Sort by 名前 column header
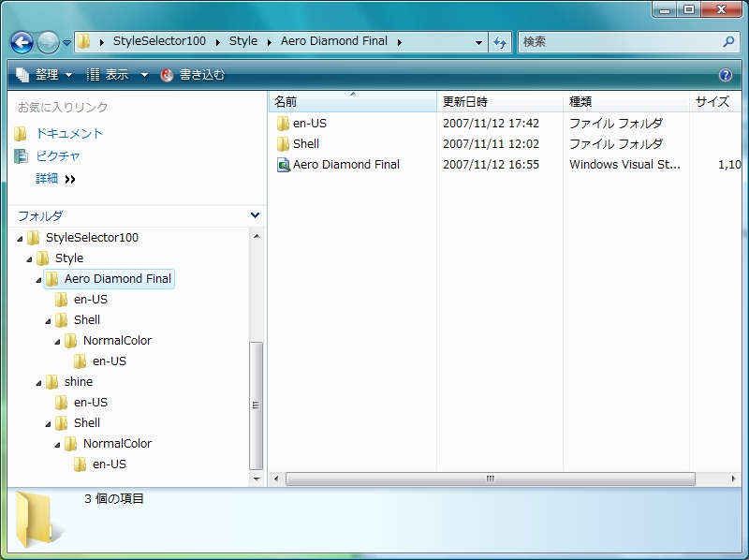 pos(353,102)
